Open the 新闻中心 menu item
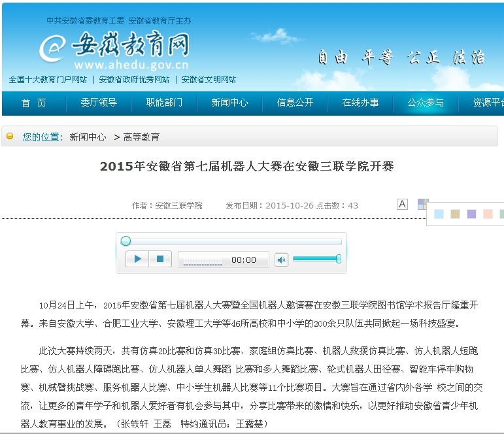This screenshot has height=434, width=504. click(x=229, y=103)
